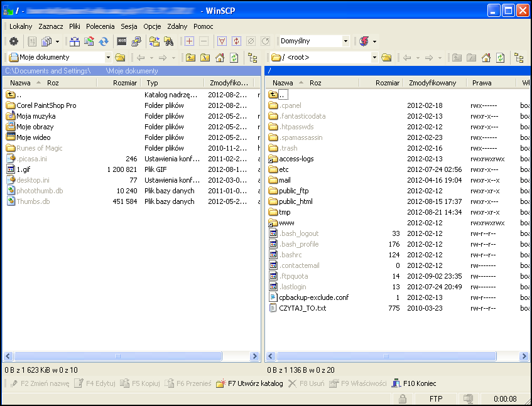532x406 pixels.
Task: Click the queue list toolbar icon
Action: tap(31, 41)
